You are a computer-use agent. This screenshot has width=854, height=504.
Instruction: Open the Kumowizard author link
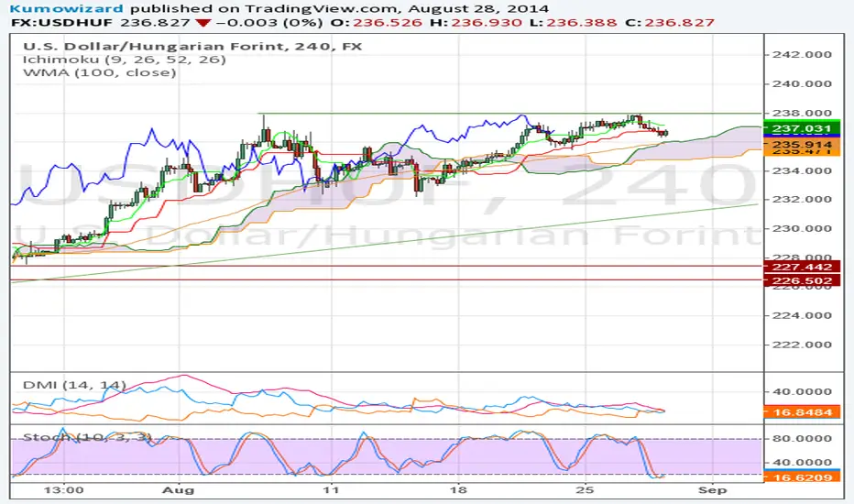[x=67, y=9]
